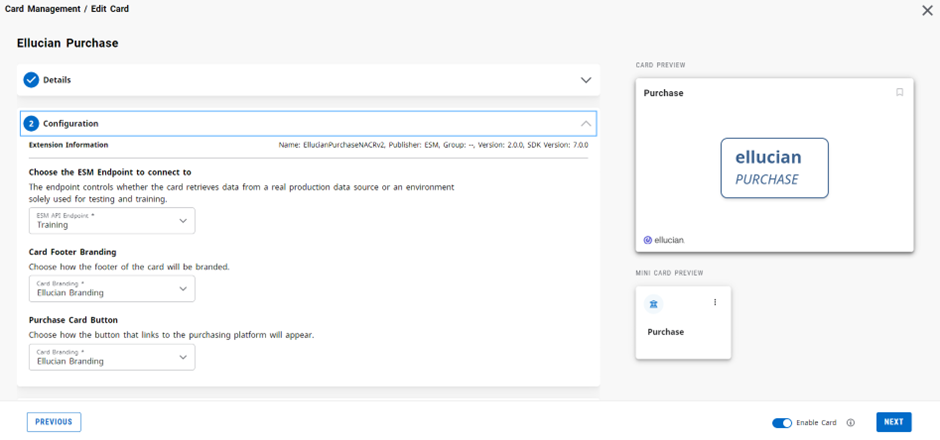Click the Configuration section header
Viewport: 940px width, 440px height.
(308, 123)
